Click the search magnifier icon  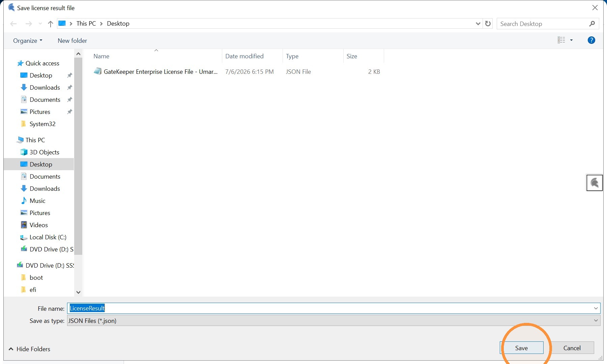pos(592,24)
